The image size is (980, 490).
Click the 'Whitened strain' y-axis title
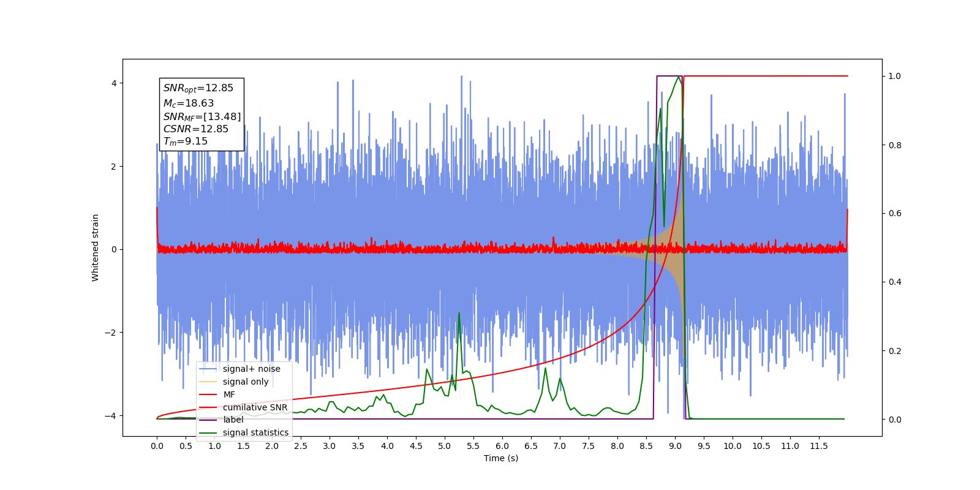click(x=96, y=247)
